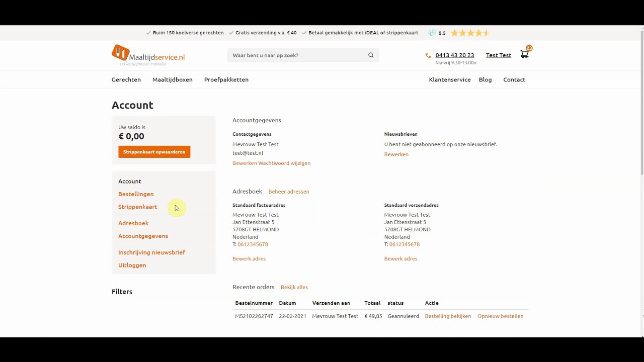Open Strippenkaart in the sidebar
Viewport: 644px width, 362px height.
click(x=138, y=207)
